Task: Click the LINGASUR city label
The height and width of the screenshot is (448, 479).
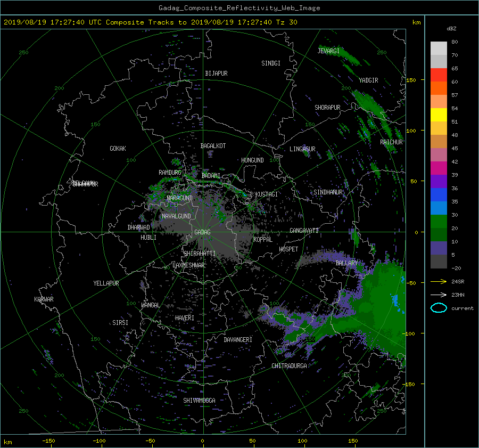Action: pyautogui.click(x=302, y=149)
